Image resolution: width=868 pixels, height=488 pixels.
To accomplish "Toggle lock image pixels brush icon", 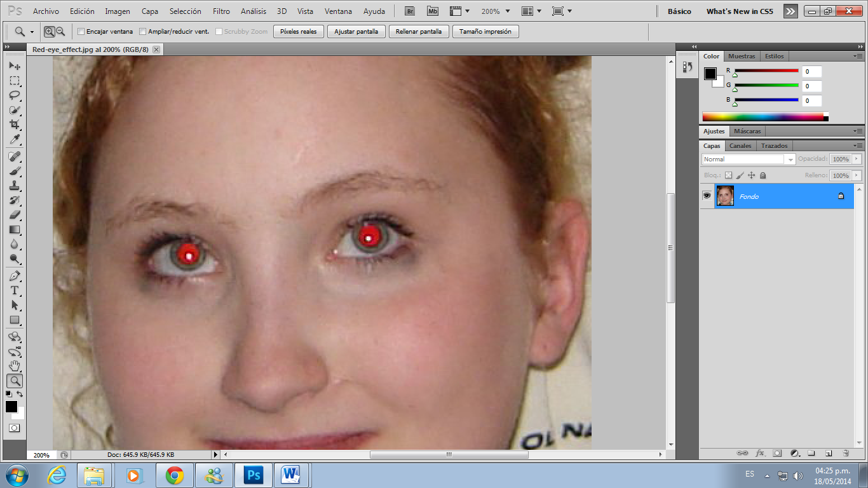I will tap(740, 175).
